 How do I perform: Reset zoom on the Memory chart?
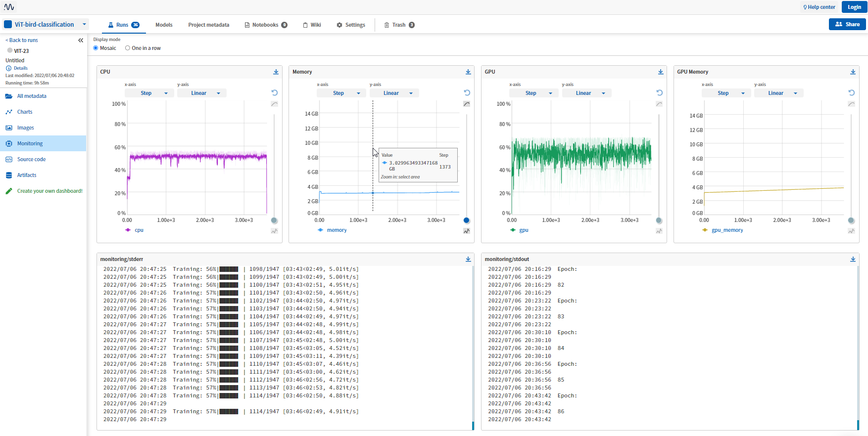pos(467,93)
